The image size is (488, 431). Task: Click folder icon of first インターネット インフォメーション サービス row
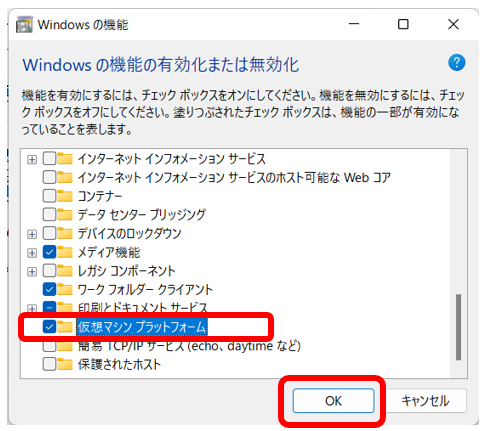point(65,158)
